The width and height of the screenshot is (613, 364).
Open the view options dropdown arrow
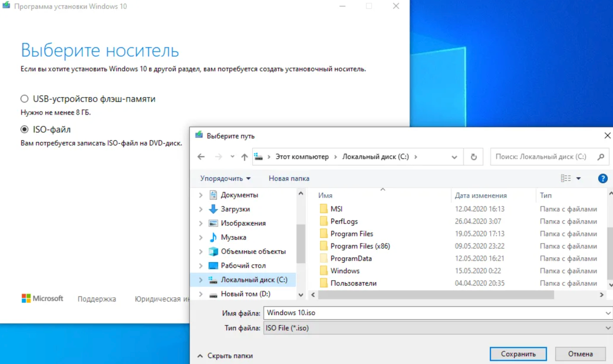(x=579, y=178)
